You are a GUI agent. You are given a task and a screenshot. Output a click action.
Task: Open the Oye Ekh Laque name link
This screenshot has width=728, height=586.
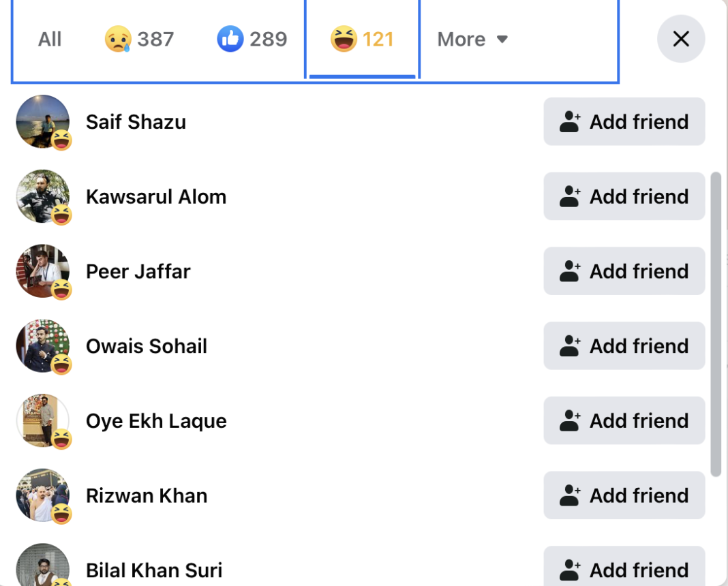coord(156,421)
